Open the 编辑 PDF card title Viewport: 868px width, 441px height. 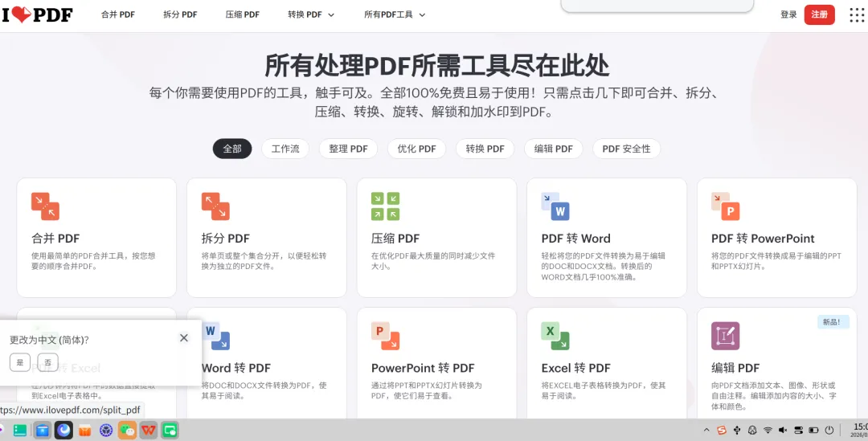(735, 368)
